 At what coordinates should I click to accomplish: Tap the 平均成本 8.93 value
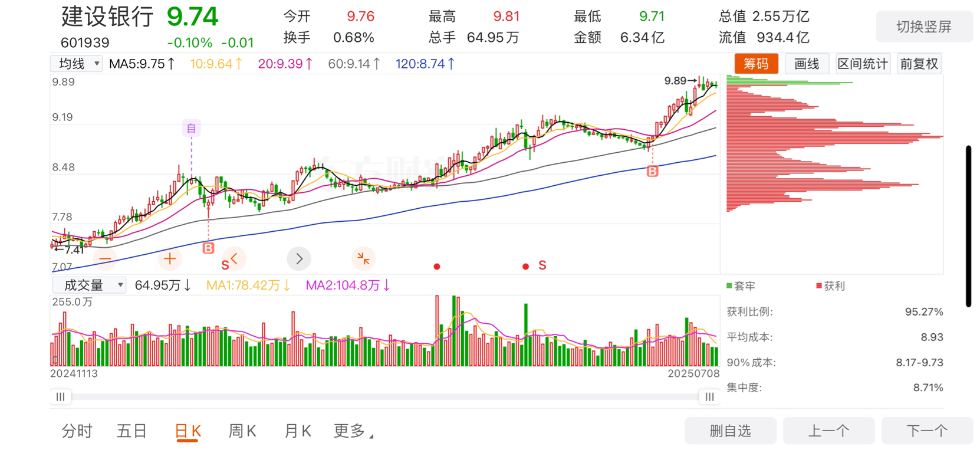(x=932, y=337)
